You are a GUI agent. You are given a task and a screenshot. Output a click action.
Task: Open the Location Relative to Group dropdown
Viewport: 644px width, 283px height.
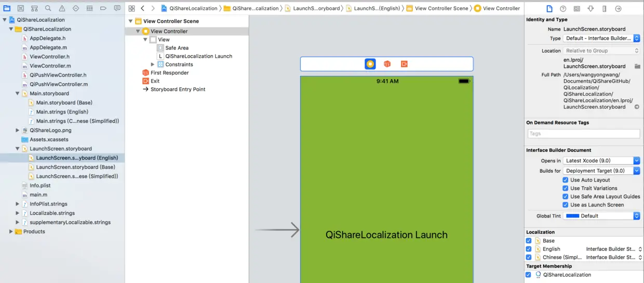(x=601, y=51)
